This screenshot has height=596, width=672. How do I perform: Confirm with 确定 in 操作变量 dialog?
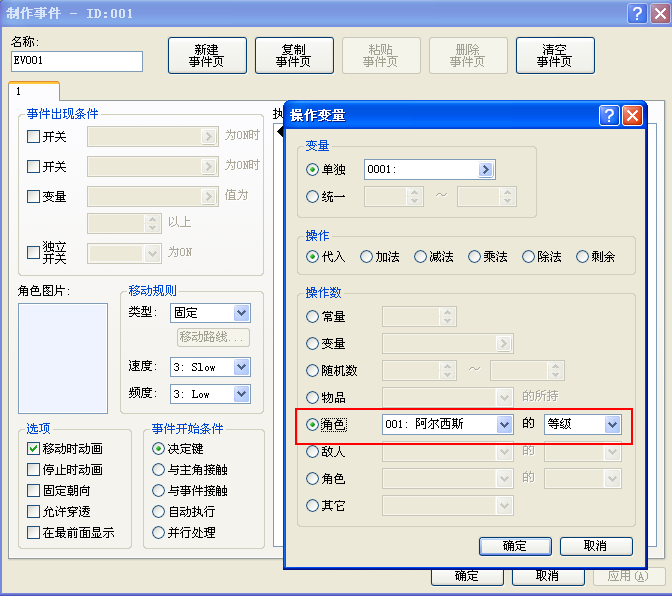tap(515, 546)
